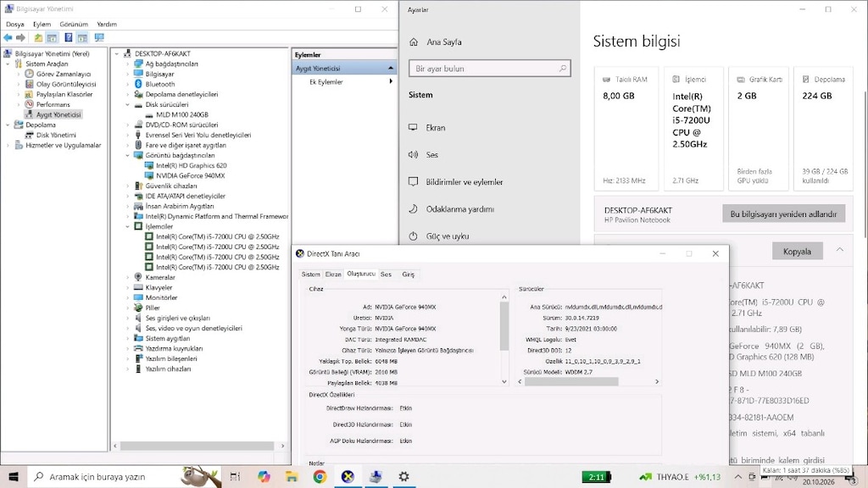Open the Yardım menu
Image resolution: width=868 pixels, height=488 pixels.
click(x=107, y=25)
